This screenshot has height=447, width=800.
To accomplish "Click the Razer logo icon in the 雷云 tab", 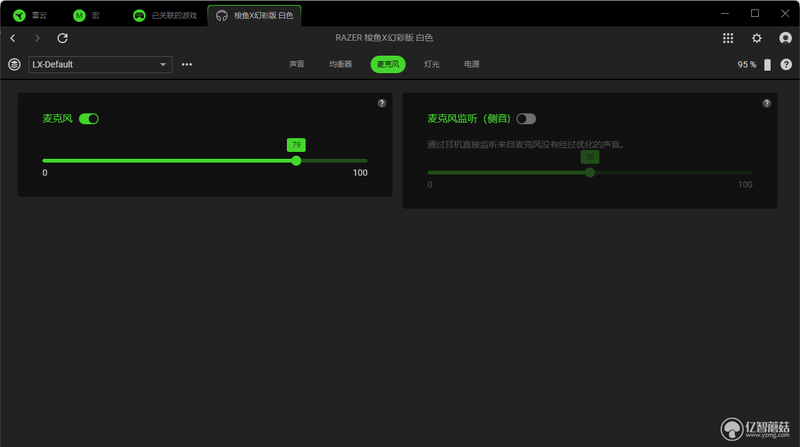I will pyautogui.click(x=19, y=15).
